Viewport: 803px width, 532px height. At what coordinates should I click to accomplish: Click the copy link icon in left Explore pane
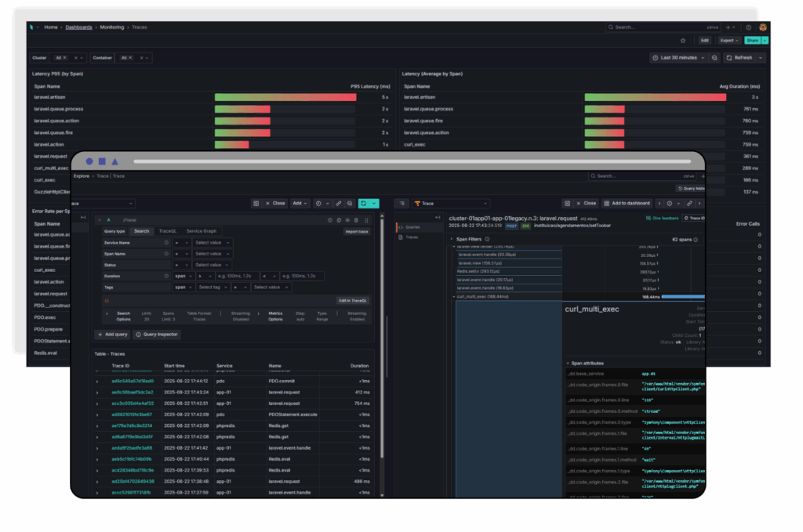(x=338, y=203)
